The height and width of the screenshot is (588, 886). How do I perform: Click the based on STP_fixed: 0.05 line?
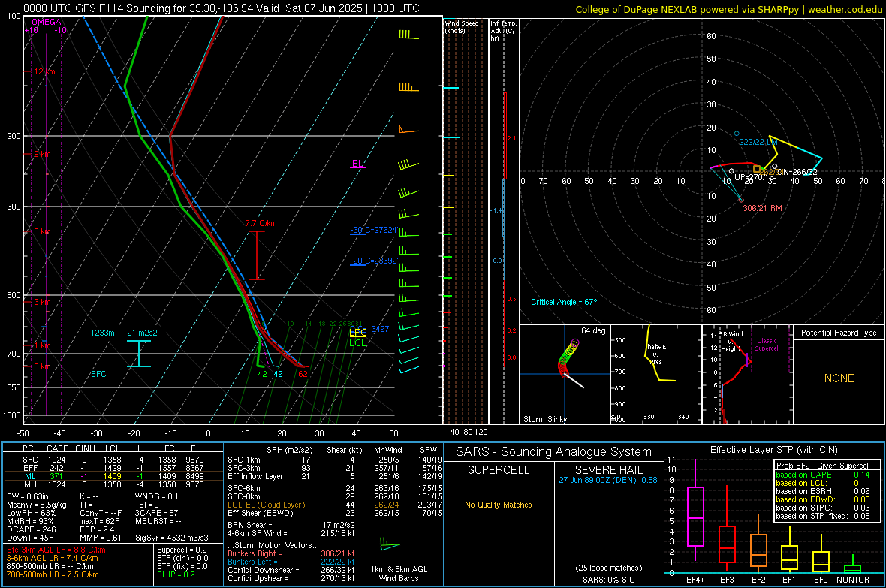click(x=822, y=516)
